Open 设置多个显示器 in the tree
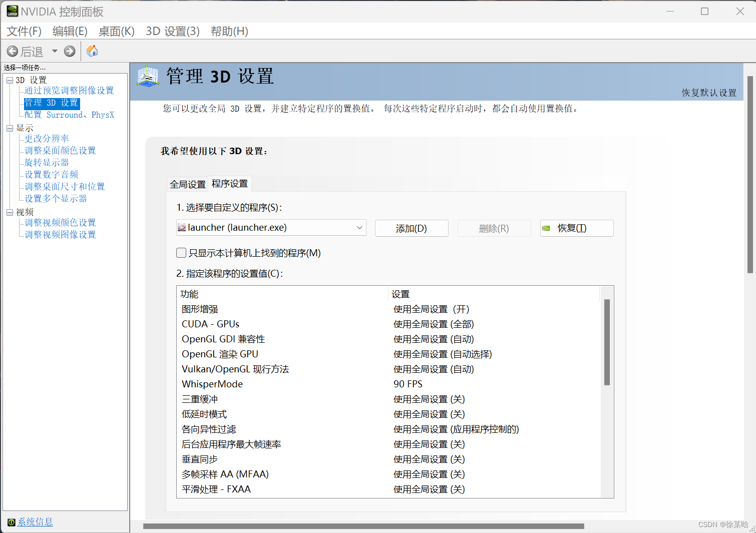Screen dimensions: 756x533 [56, 199]
